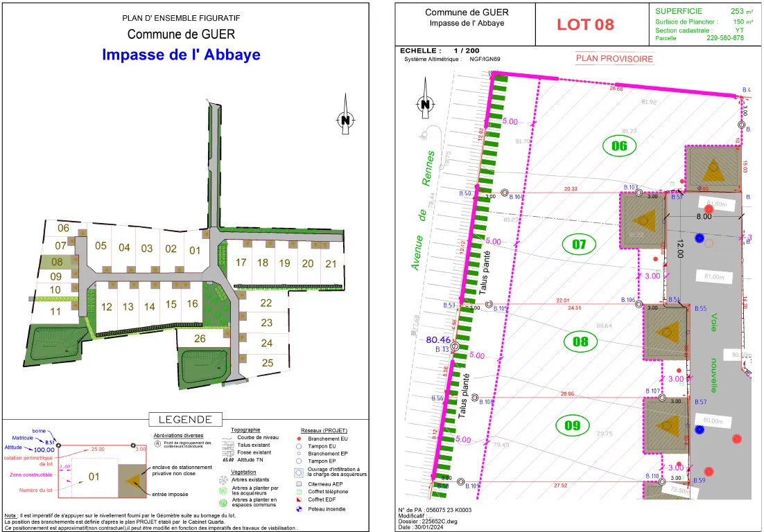Select the Branchement EP small circle marker
Viewport: 764px width, 532px height.
pos(298,454)
